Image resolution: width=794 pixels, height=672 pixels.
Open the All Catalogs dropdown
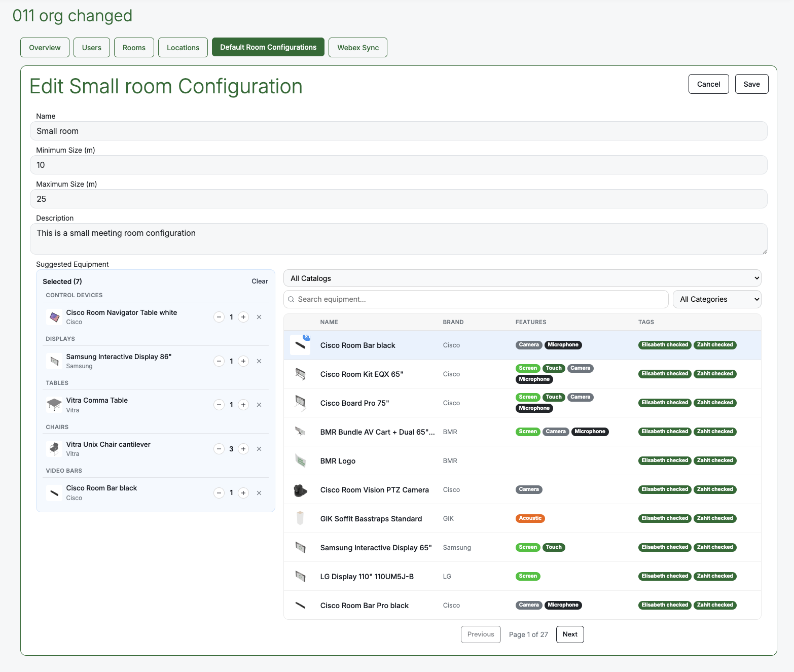coord(522,278)
